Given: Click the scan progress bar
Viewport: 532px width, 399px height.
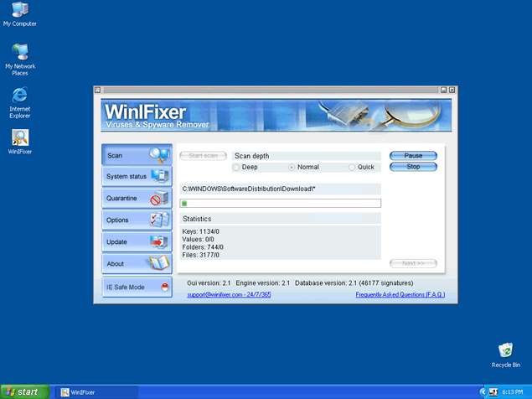Looking at the screenshot, I should 281,203.
